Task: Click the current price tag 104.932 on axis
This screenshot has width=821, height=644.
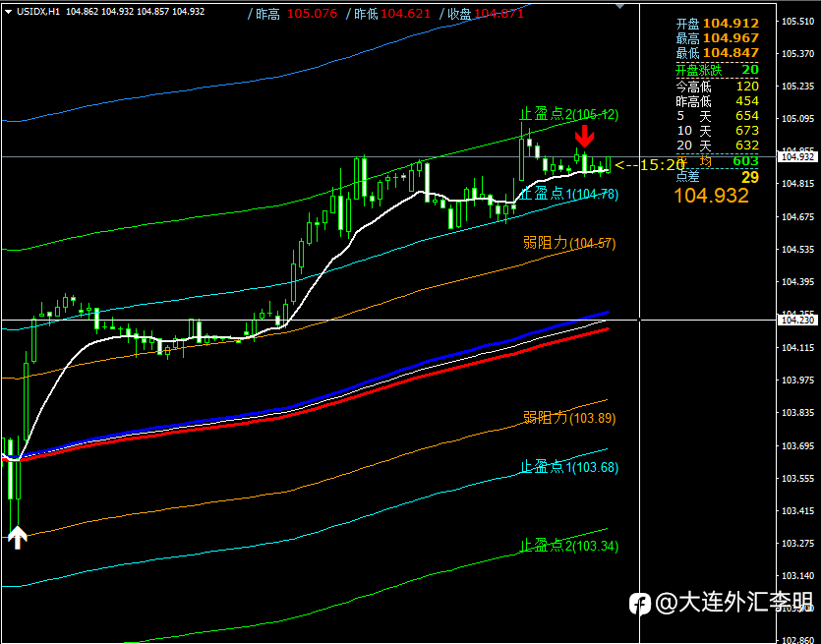Action: (x=798, y=156)
